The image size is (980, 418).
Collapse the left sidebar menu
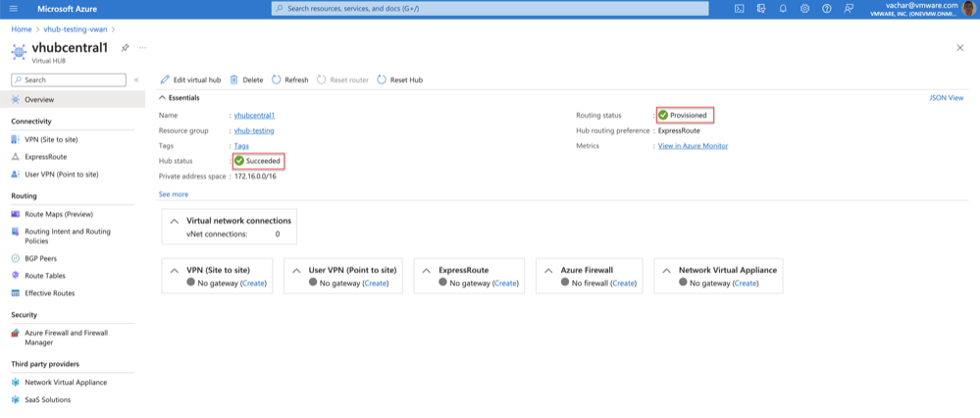coord(136,79)
